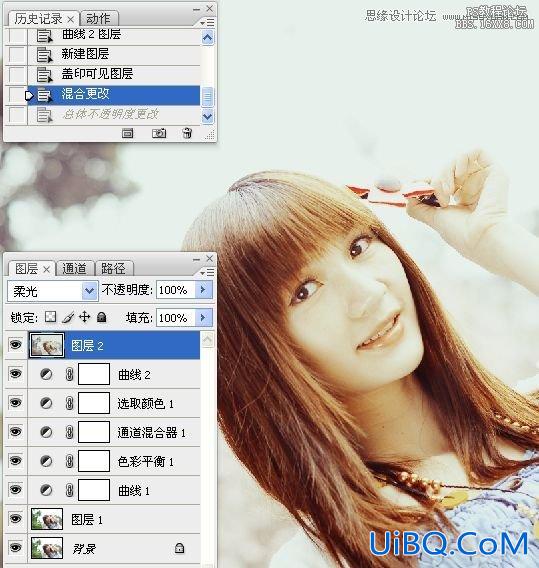
Task: Click mask link icon on 选取颜色 1 layer
Action: pos(69,403)
